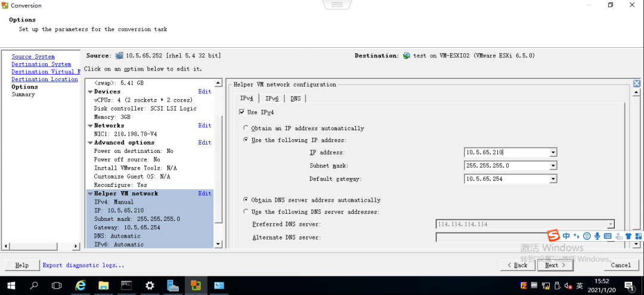Screen dimensions: 644x295
Task: Collapse the Networks section
Action: (91, 125)
